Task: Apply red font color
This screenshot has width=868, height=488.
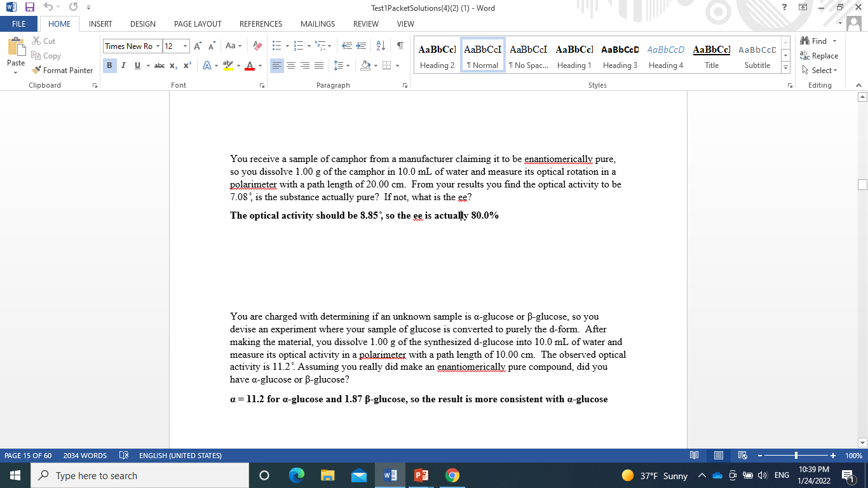Action: click(x=250, y=65)
